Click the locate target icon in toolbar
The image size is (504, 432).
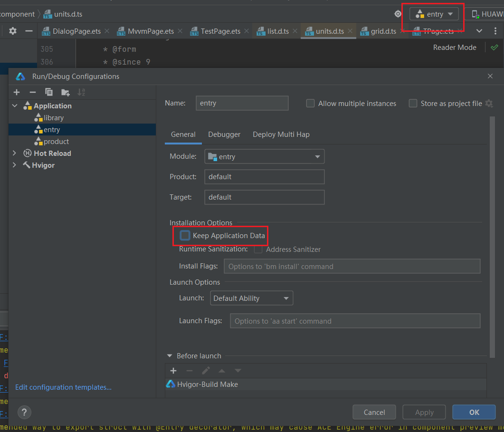[x=398, y=14]
